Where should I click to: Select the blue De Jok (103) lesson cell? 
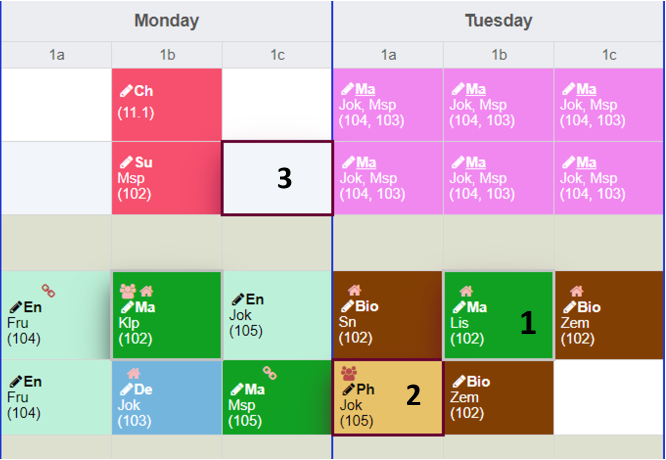pyautogui.click(x=166, y=398)
